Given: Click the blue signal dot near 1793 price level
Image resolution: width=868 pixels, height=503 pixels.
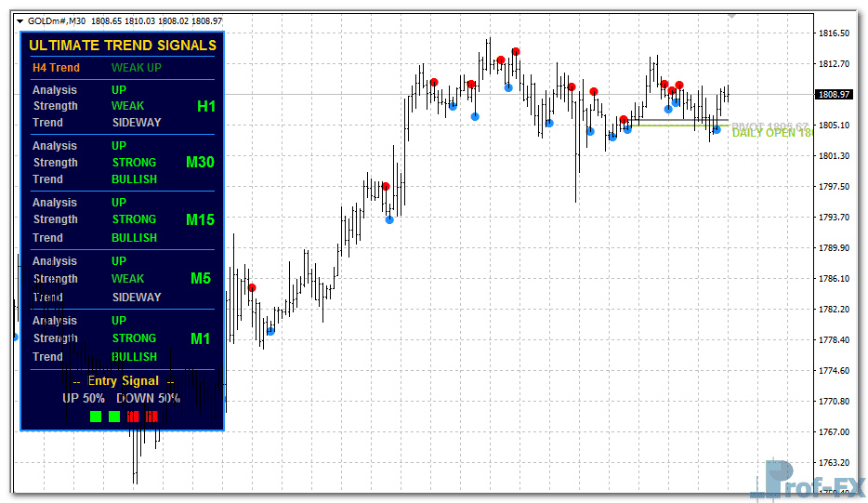Looking at the screenshot, I should [389, 220].
